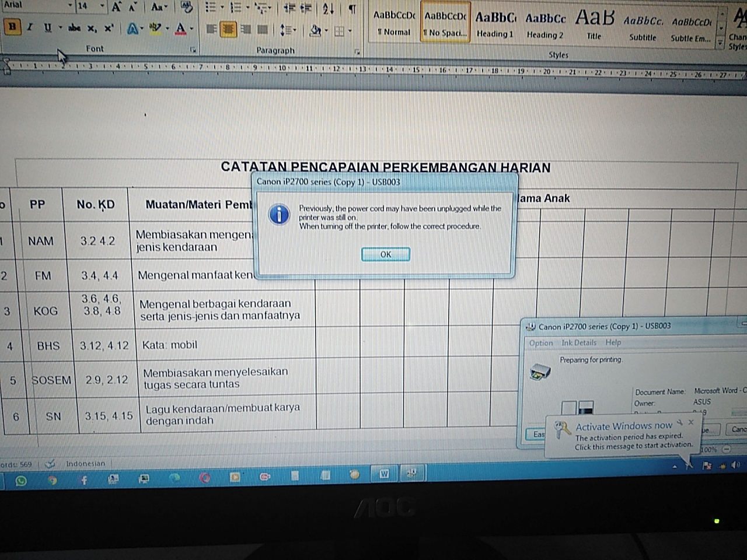The width and height of the screenshot is (747, 560).
Task: Click the Increase Indent icon
Action: tap(306, 8)
